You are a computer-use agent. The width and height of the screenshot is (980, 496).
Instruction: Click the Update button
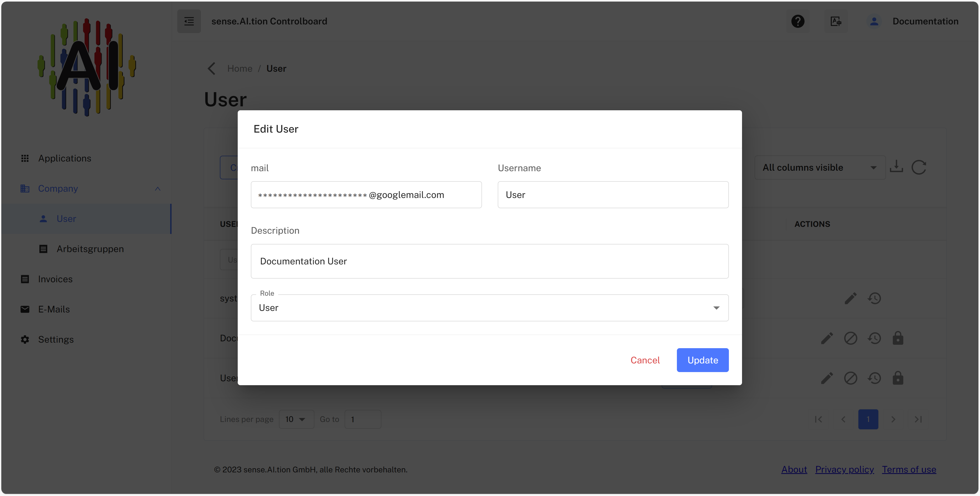(x=702, y=360)
